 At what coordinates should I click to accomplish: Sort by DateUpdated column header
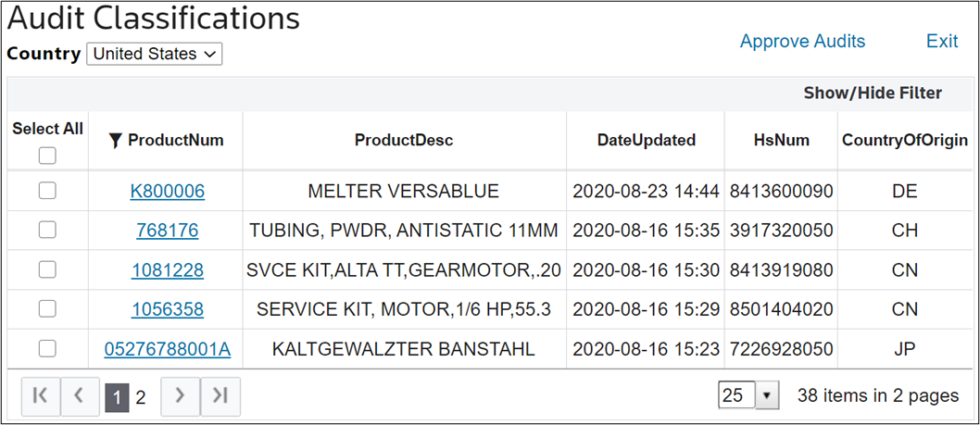(647, 141)
